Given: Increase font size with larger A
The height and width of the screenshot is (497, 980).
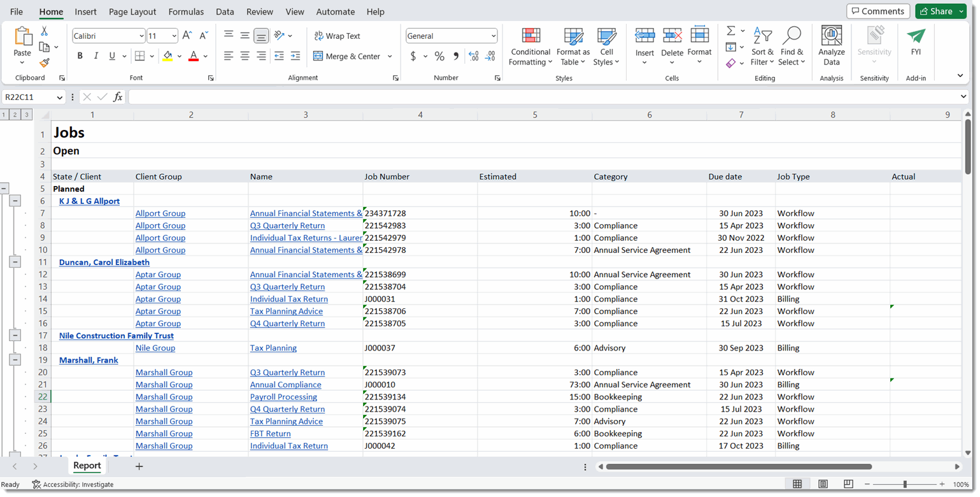Looking at the screenshot, I should 187,36.
